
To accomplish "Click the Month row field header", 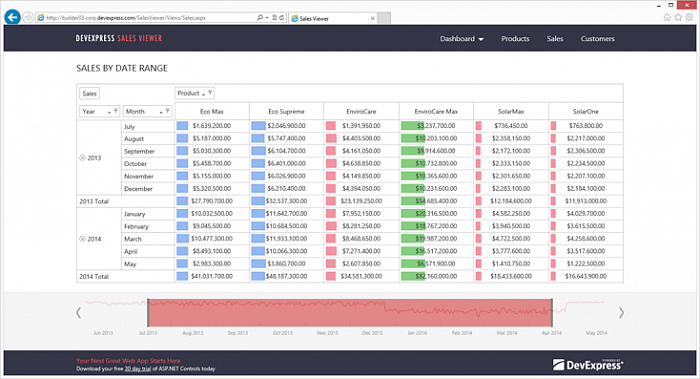I will point(147,111).
